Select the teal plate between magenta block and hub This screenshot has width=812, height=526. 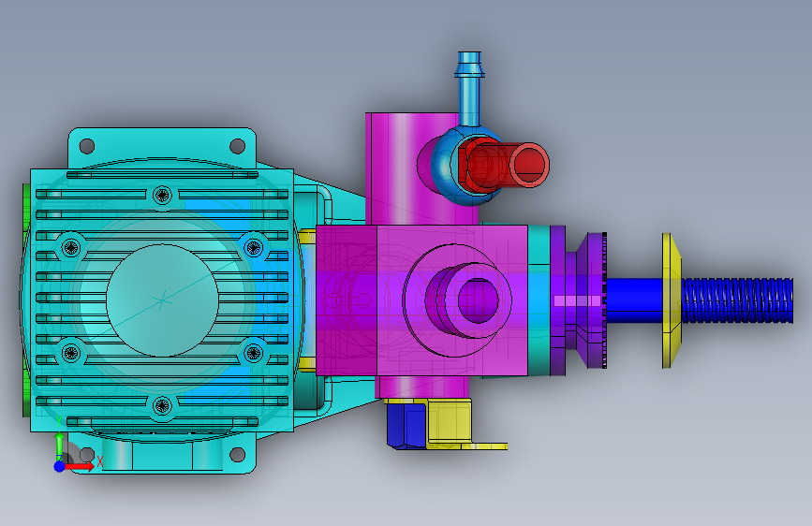click(539, 300)
